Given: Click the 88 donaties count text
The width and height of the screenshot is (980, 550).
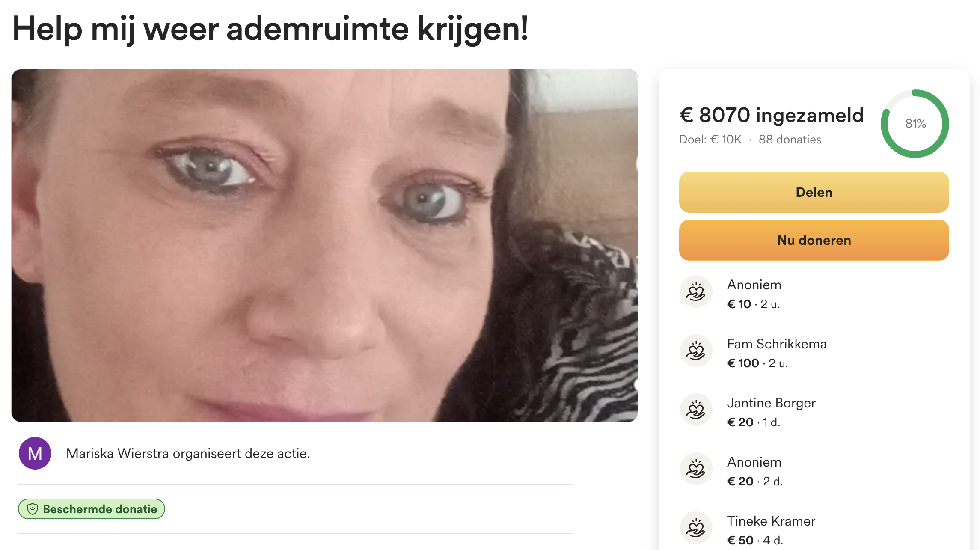Looking at the screenshot, I should click(x=790, y=140).
